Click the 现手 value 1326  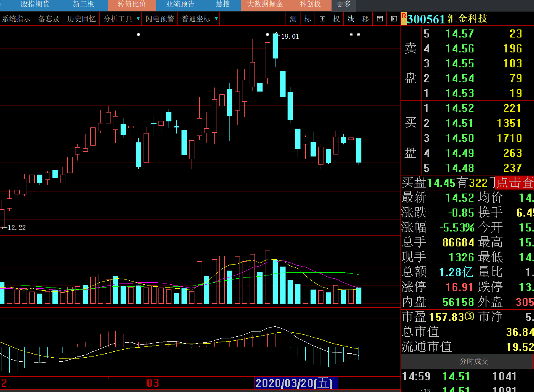tap(461, 257)
